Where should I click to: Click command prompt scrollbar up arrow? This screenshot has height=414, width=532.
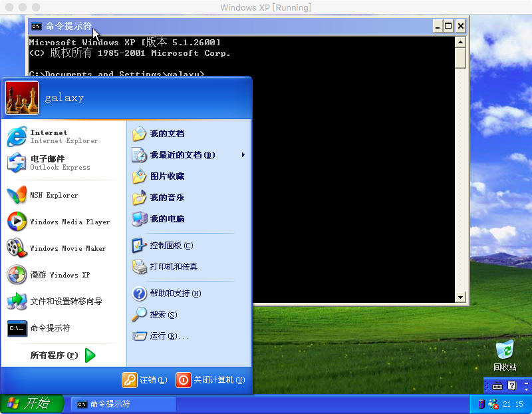[460, 43]
